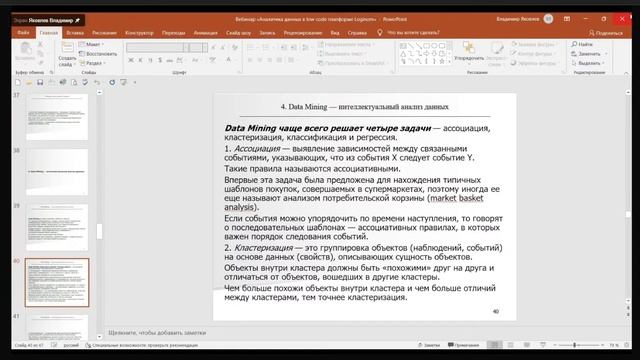Click the fit slide to window icon

(x=627, y=345)
